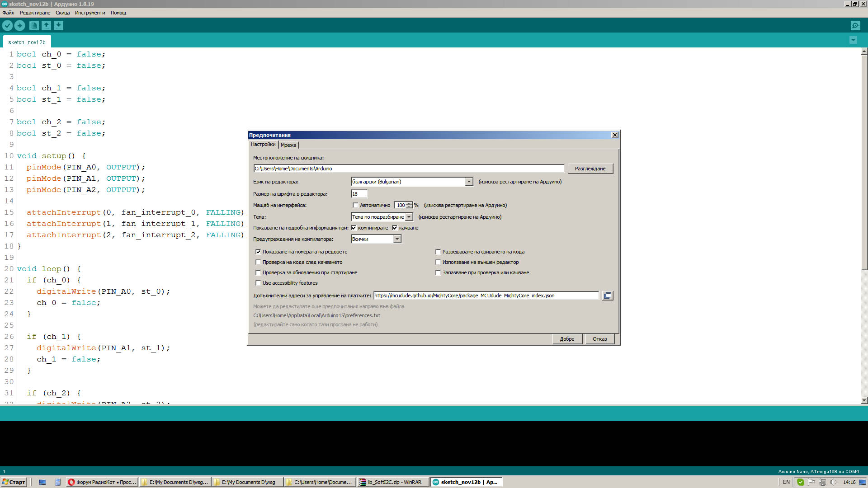Click the Upload arrow toolbar icon

20,26
